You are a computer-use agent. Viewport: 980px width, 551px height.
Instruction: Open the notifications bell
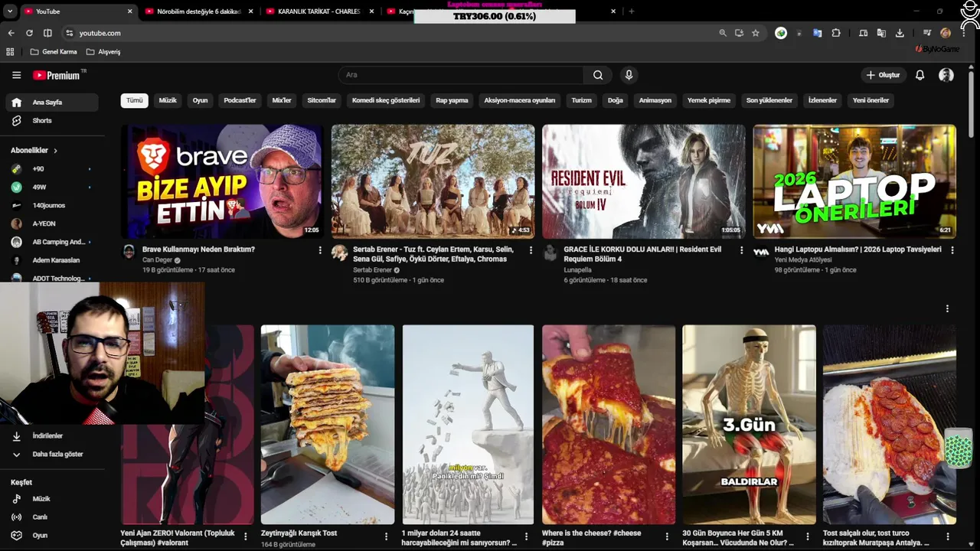(x=920, y=75)
